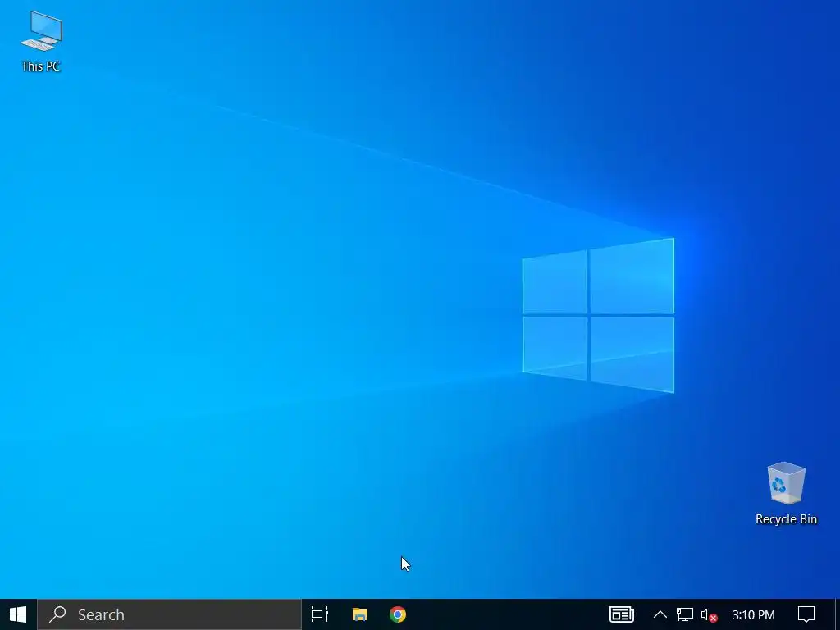Viewport: 840px width, 630px height.
Task: Open Task View from the taskbar
Action: (320, 614)
